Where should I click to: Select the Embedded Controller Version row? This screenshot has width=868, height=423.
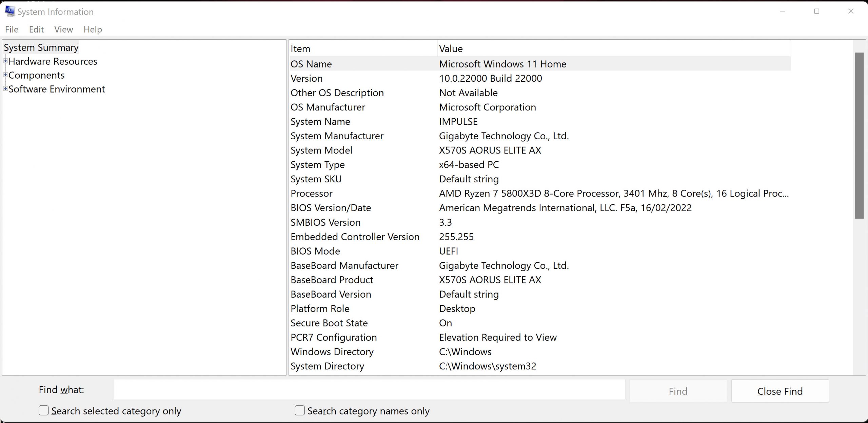pyautogui.click(x=540, y=237)
